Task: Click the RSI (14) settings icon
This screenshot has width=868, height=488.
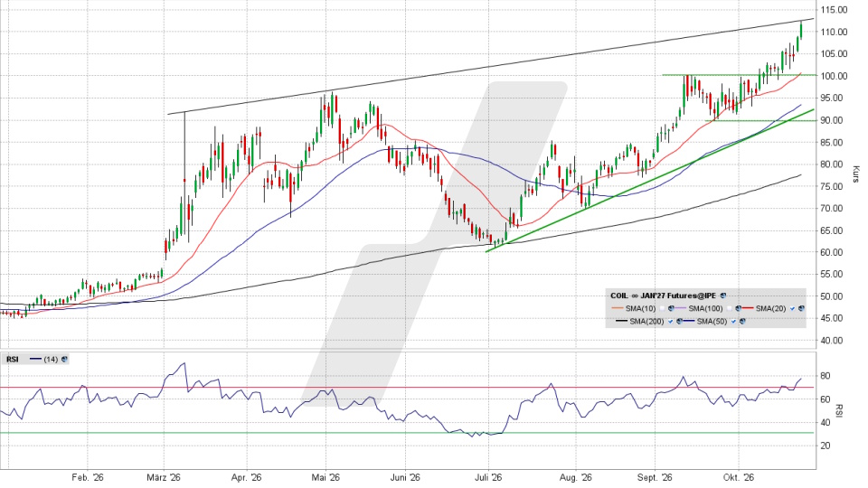Action: (64, 360)
